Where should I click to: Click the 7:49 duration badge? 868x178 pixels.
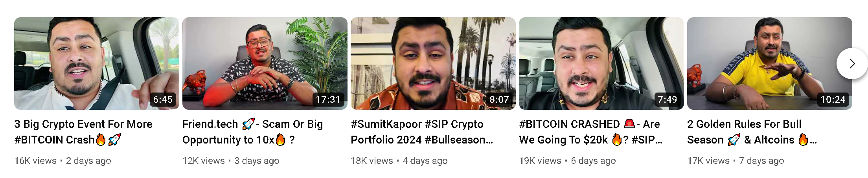668,100
